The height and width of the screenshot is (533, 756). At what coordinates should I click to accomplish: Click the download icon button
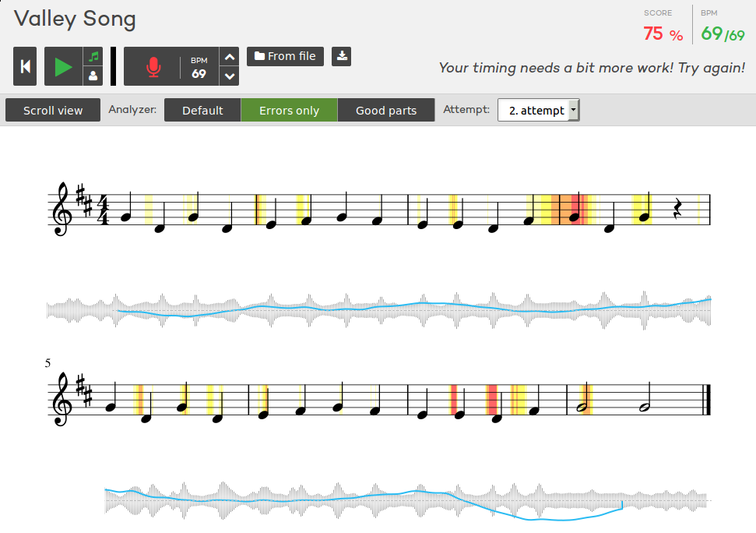click(342, 56)
